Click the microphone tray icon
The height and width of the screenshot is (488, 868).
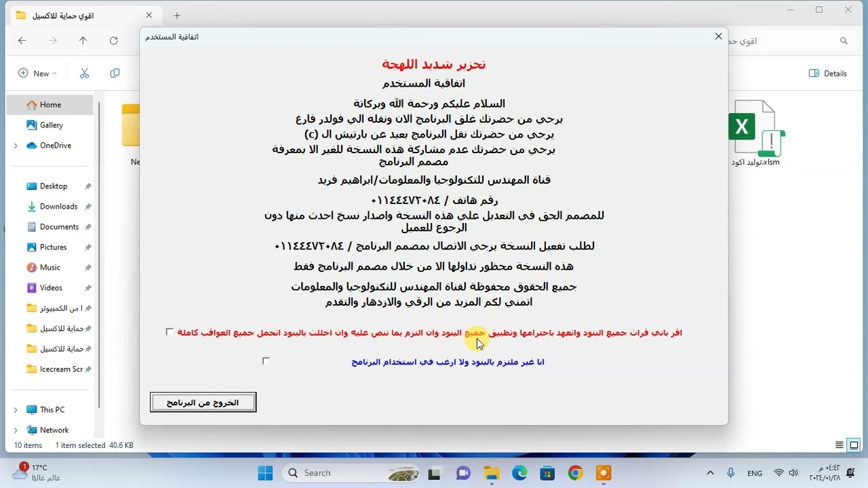[730, 473]
